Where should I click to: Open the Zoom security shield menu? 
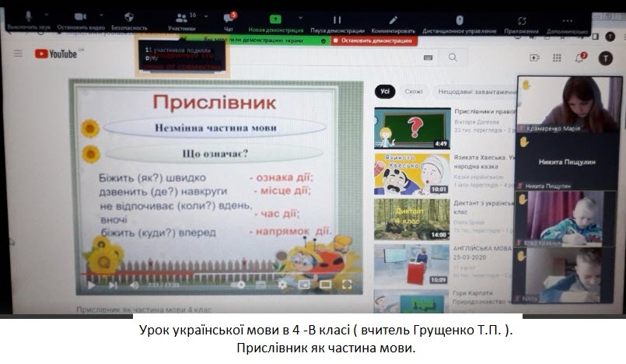(x=129, y=20)
